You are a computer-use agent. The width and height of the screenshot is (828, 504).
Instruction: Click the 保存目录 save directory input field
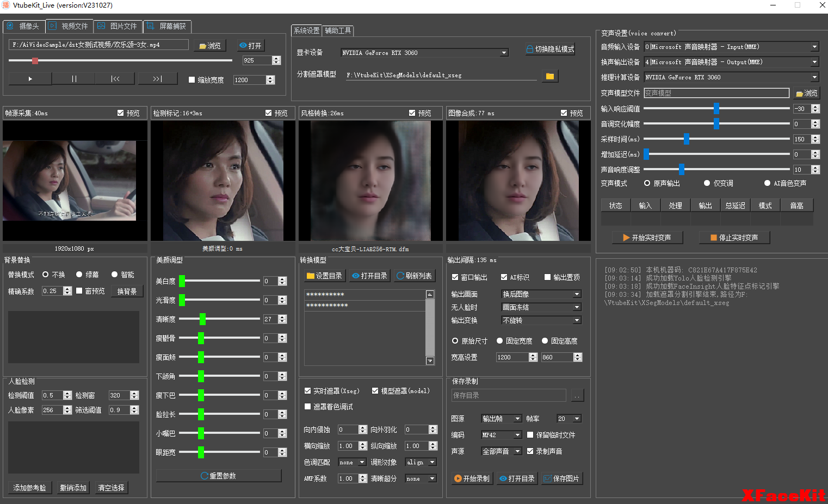coord(509,395)
